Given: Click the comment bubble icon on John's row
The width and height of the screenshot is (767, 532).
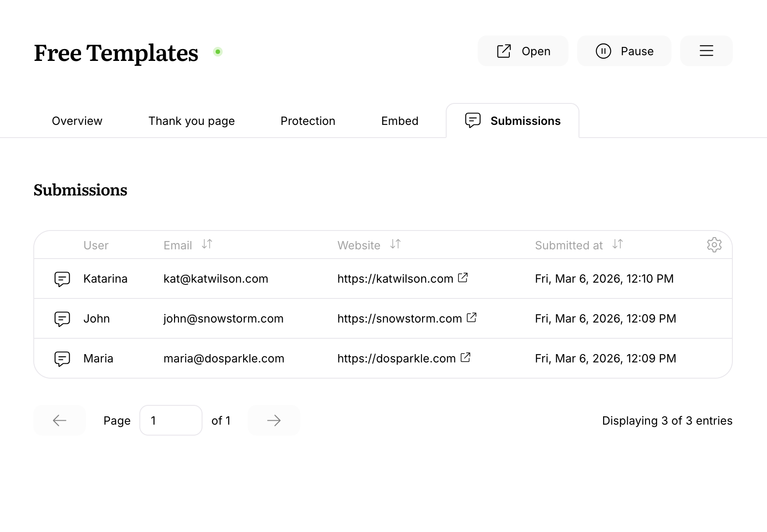Looking at the screenshot, I should (62, 319).
